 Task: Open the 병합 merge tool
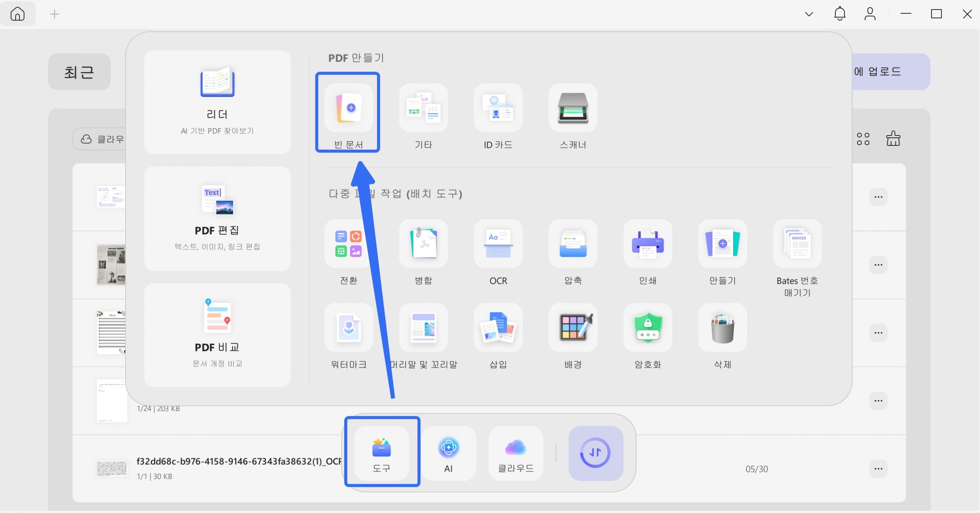tap(423, 244)
